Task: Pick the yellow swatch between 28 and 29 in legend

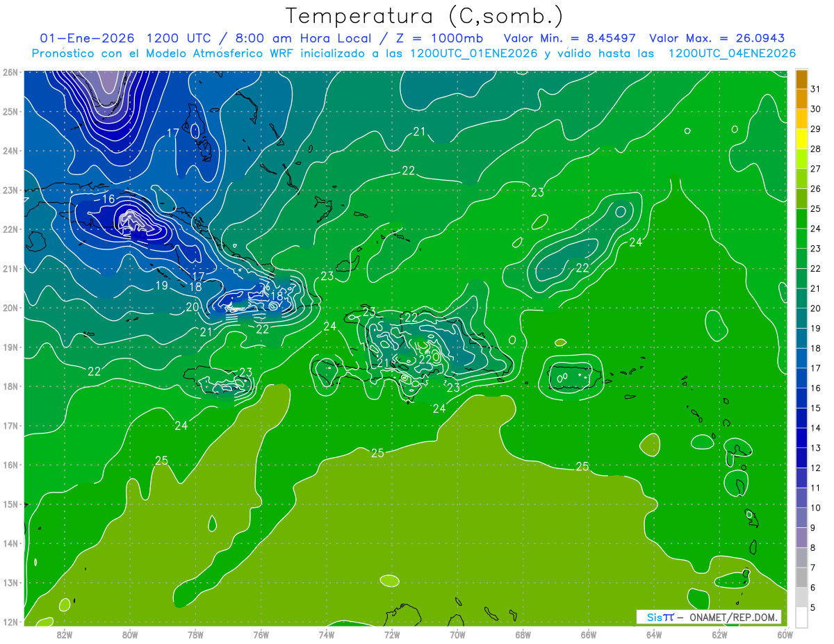Action: [x=801, y=139]
